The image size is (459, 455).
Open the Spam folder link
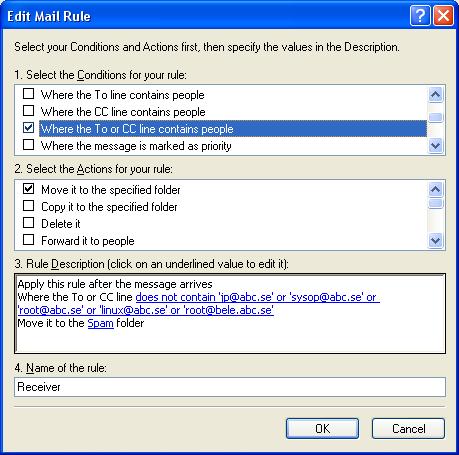pos(100,323)
